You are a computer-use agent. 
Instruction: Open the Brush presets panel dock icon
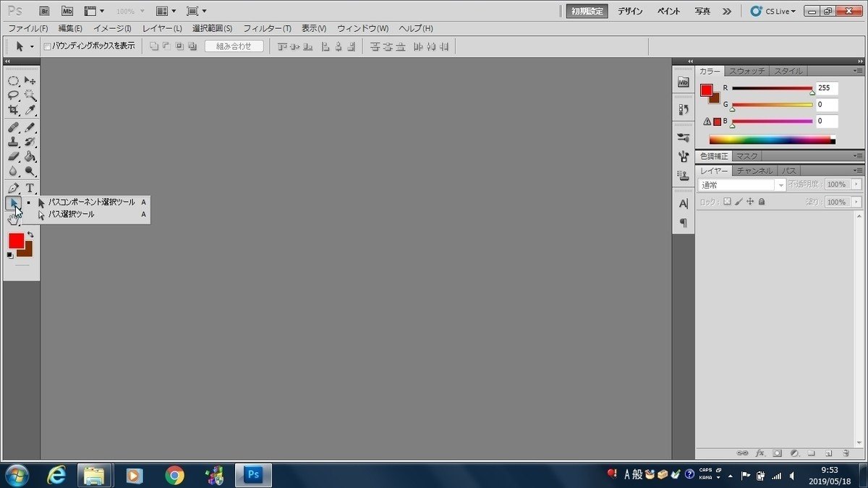(x=683, y=137)
